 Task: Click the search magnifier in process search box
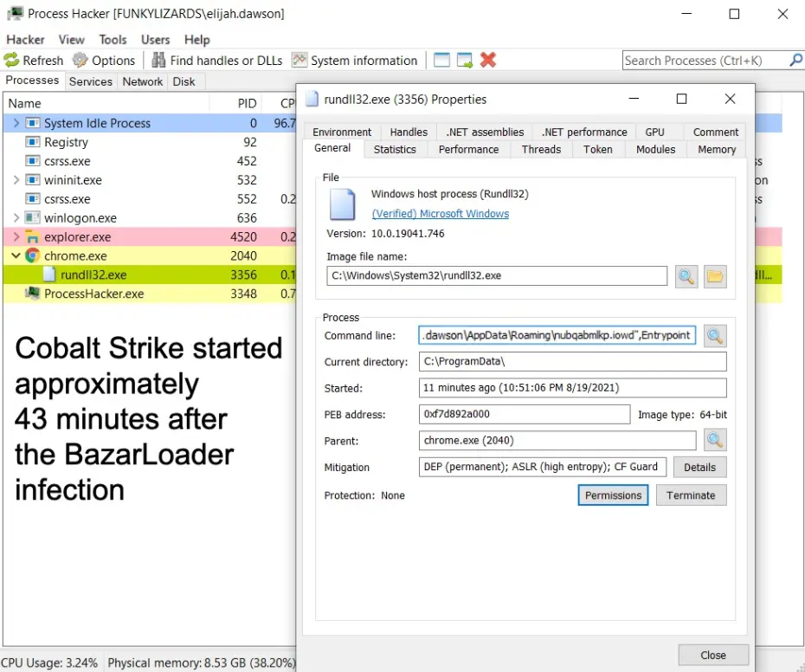pos(795,60)
